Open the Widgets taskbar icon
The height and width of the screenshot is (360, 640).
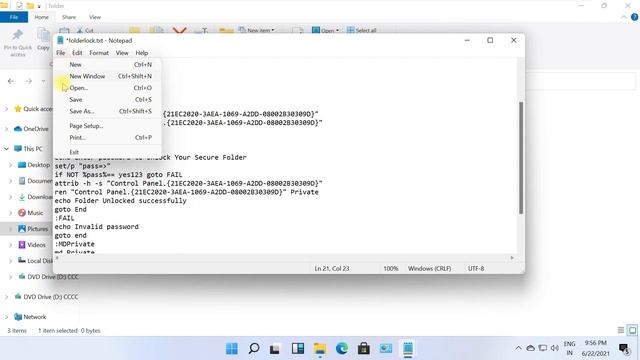[x=298, y=349]
